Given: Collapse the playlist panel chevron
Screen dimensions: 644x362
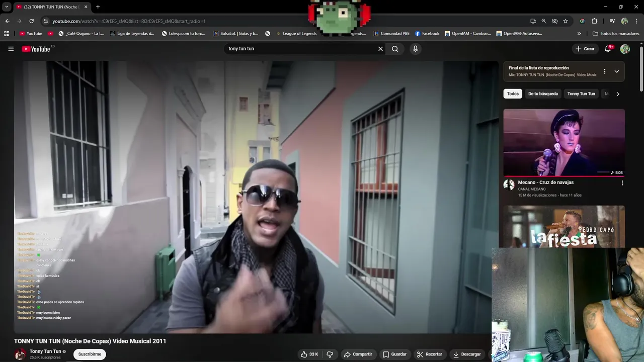Looking at the screenshot, I should 617,71.
